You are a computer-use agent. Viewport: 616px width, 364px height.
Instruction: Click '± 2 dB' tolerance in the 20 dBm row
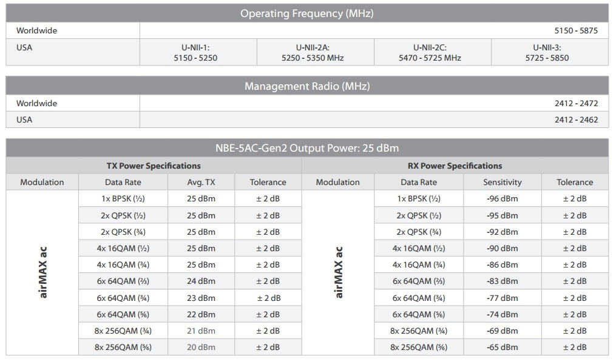tap(268, 347)
